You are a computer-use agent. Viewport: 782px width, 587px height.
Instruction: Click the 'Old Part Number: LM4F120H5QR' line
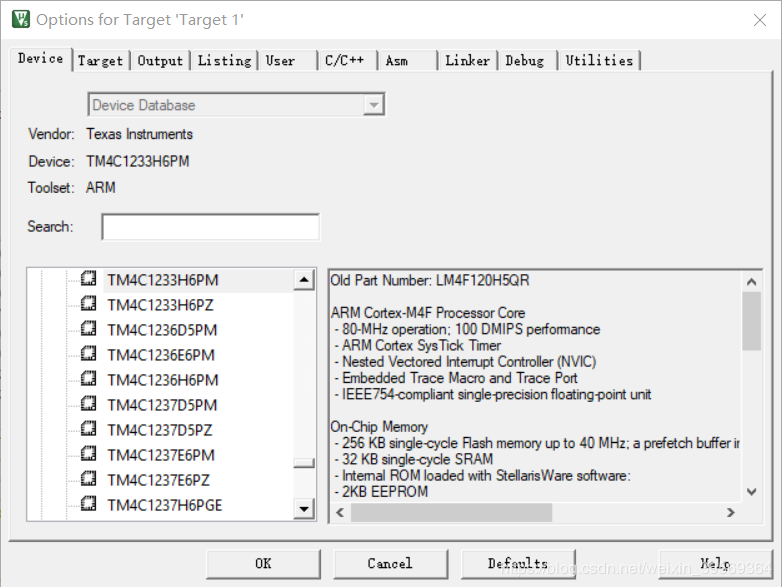pyautogui.click(x=430, y=281)
